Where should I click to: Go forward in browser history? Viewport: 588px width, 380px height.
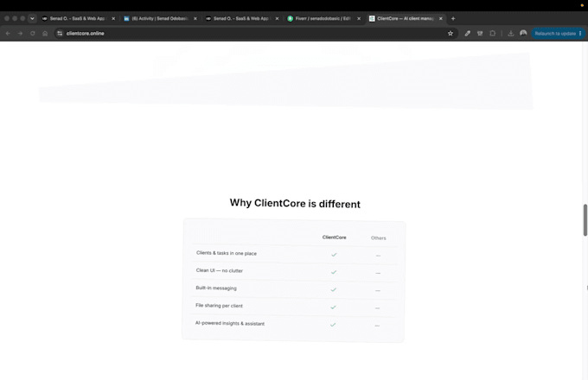tap(20, 34)
